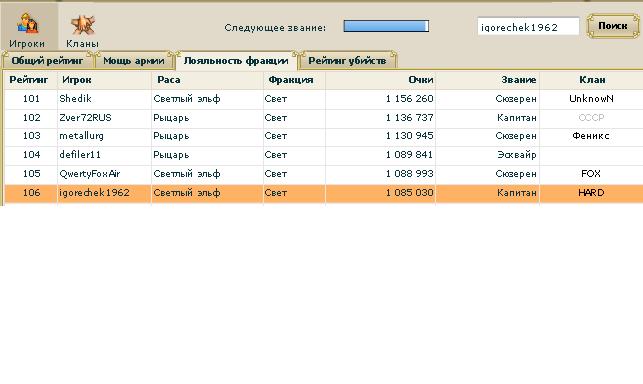Click rating number 101
This screenshot has width=643, height=384.
pos(31,99)
